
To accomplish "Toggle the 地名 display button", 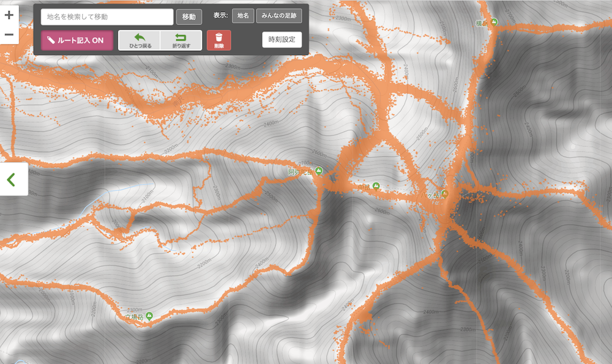I will tap(243, 16).
